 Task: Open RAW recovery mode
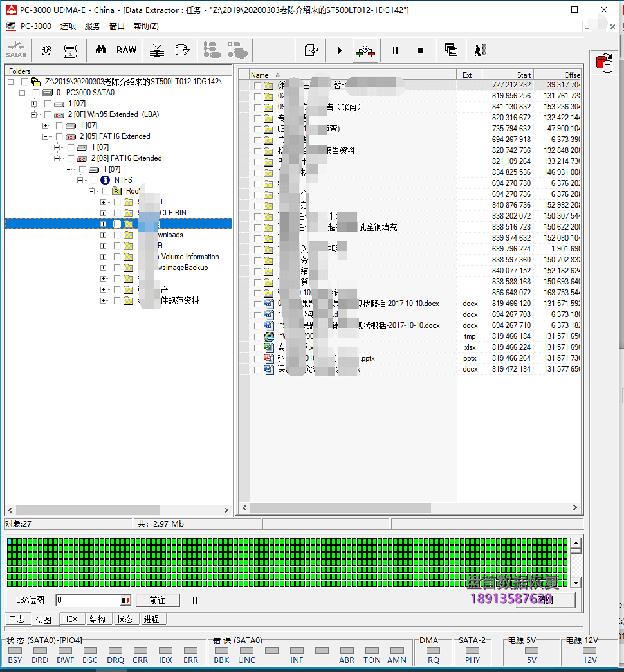point(127,50)
